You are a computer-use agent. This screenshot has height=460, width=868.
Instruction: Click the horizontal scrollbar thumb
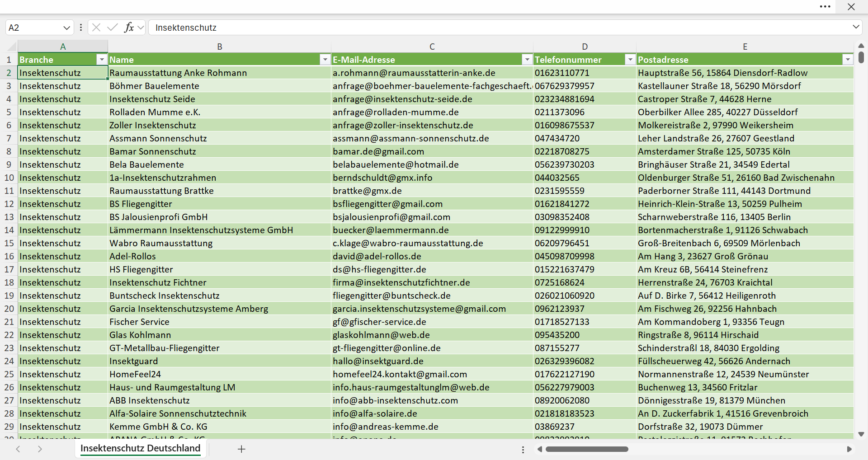tap(587, 449)
